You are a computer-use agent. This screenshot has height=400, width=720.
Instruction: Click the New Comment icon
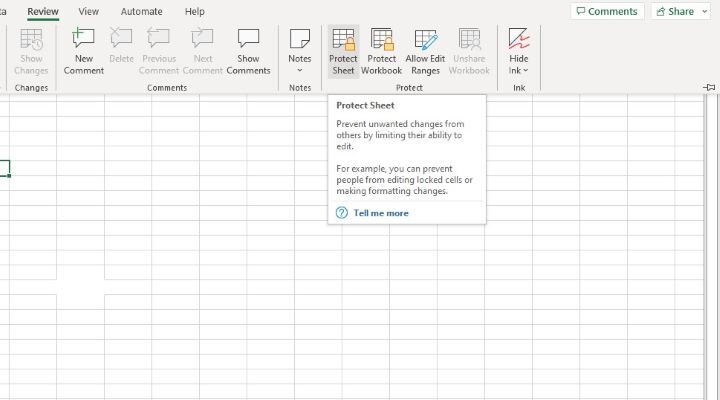84,40
